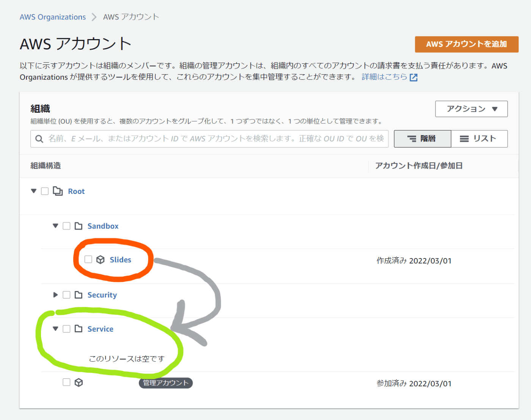Tick the Sandbox OU checkbox
This screenshot has height=420, width=531.
coord(66,226)
